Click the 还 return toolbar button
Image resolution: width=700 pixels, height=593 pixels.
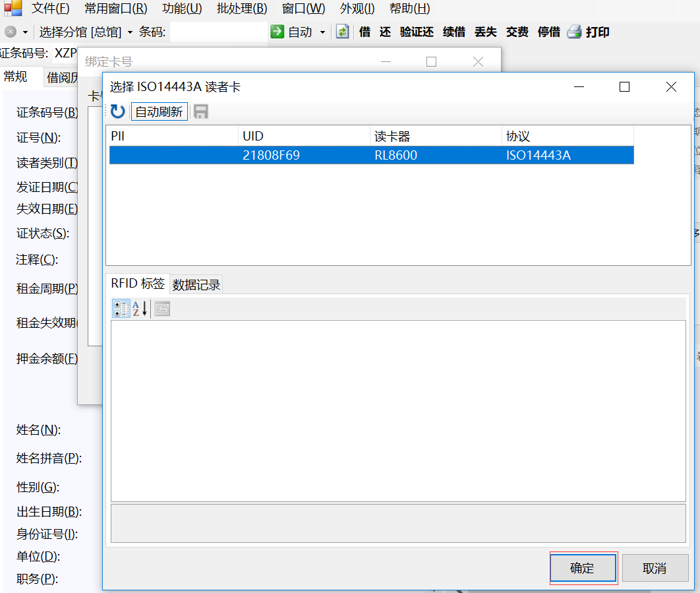(x=385, y=32)
